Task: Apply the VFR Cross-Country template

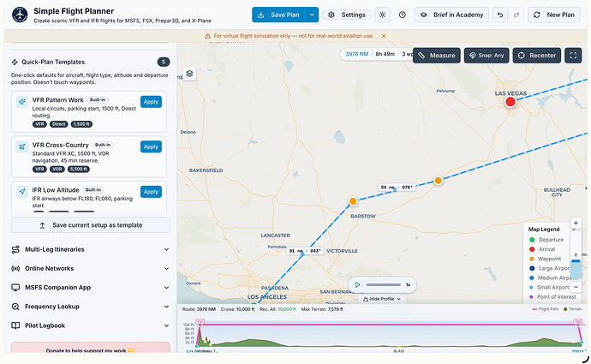Action: 151,146
